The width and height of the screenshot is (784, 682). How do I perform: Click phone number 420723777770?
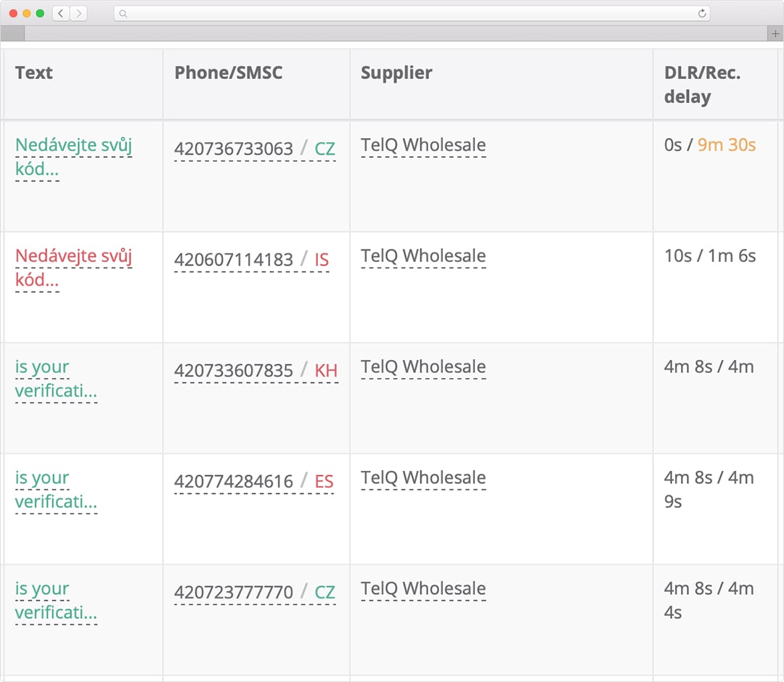coord(234,593)
